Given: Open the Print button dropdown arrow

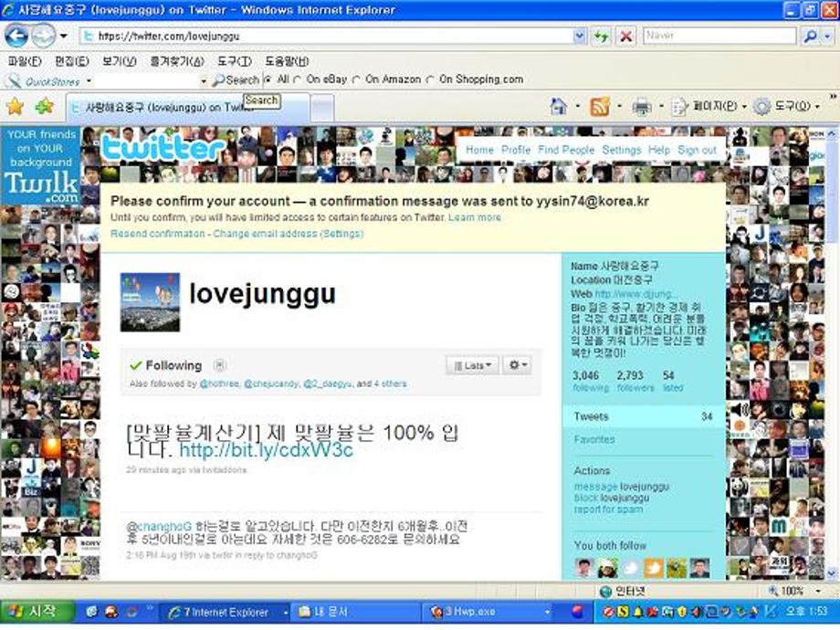Looking at the screenshot, I should 661,106.
